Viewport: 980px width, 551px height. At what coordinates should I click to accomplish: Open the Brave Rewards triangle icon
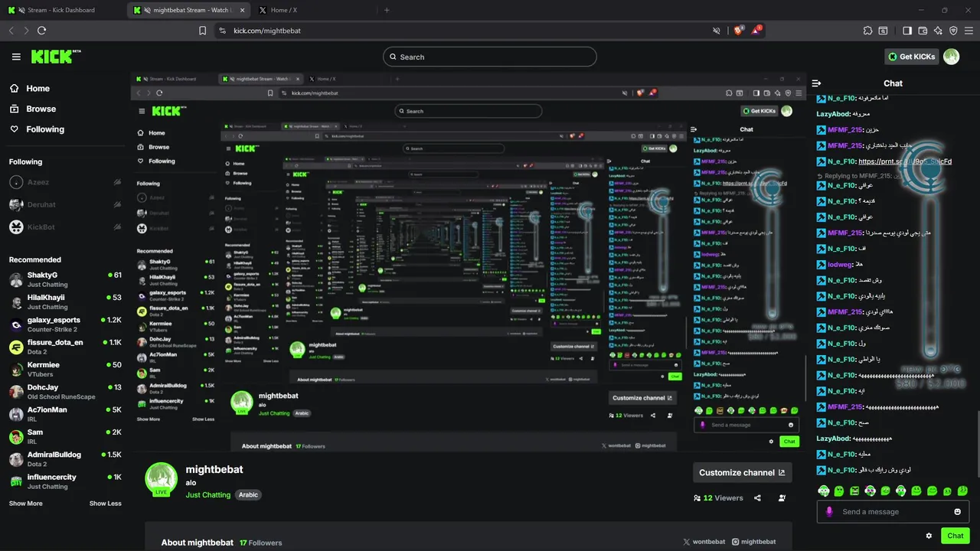[756, 31]
